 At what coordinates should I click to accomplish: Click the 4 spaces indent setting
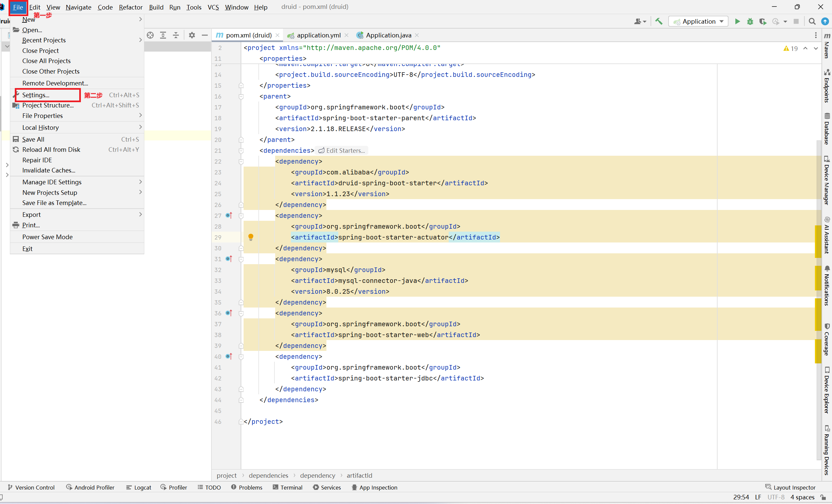(x=802, y=497)
